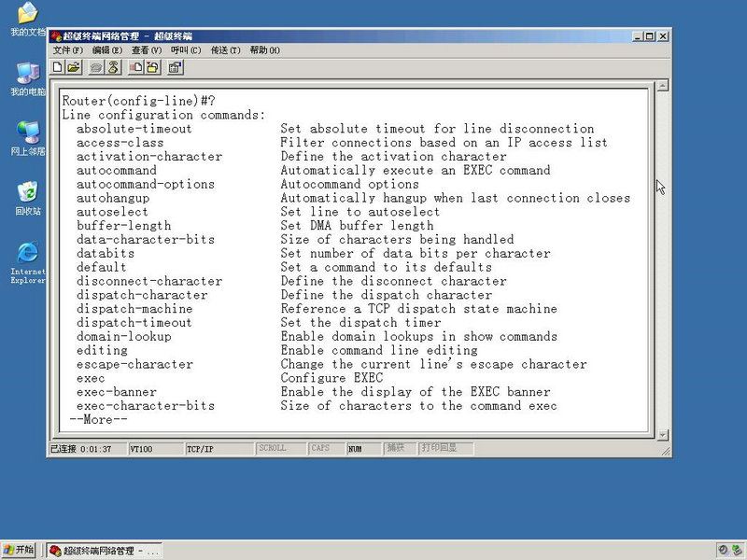Click the Send file toolbar icon
Screen dimensions: 747x560
136,67
